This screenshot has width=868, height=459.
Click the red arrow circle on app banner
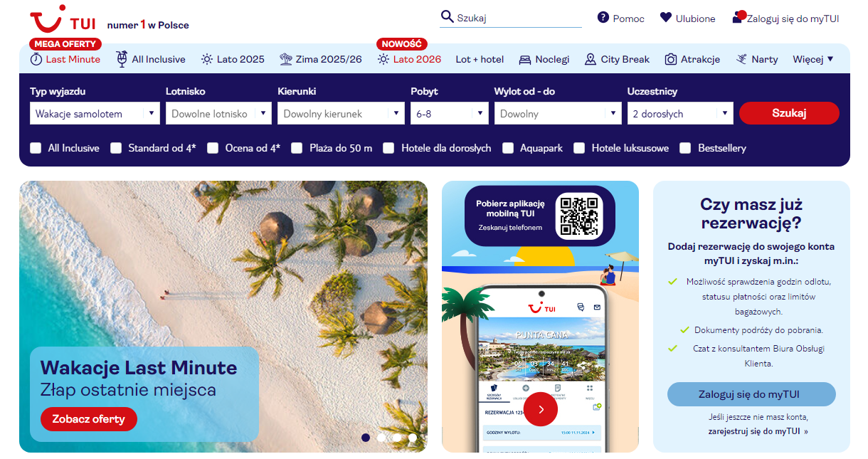541,409
